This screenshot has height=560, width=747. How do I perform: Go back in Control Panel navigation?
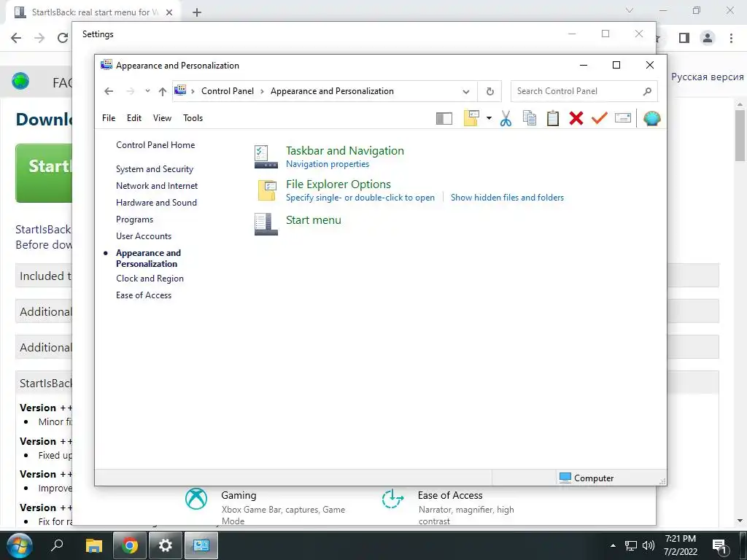coord(109,91)
